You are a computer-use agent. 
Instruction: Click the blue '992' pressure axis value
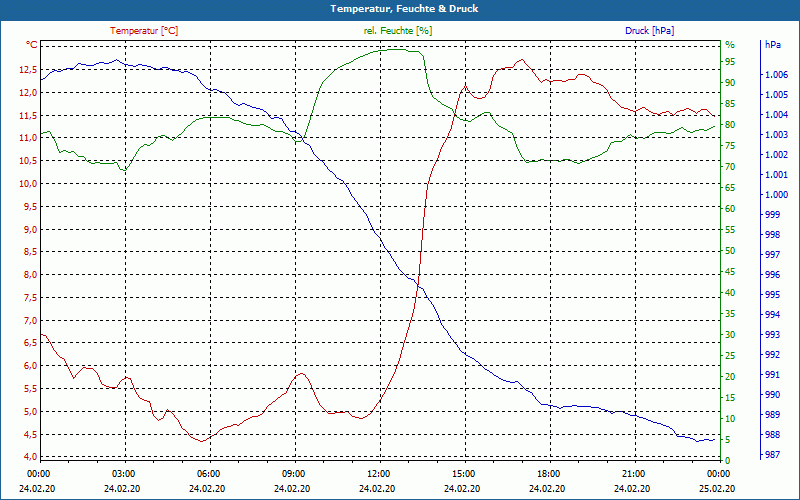(x=773, y=355)
